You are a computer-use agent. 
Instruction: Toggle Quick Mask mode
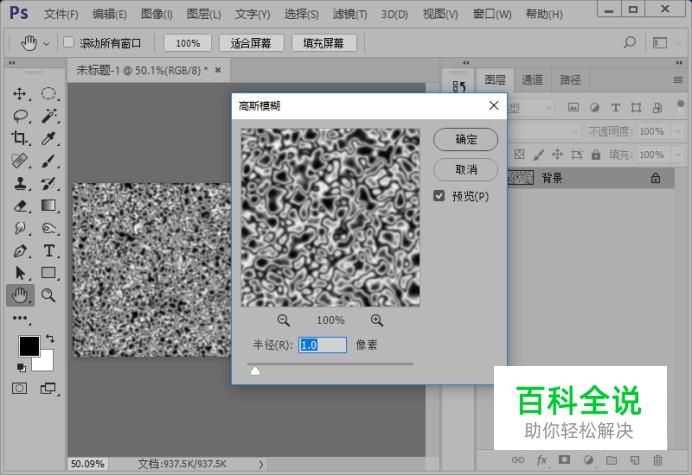coord(19,388)
